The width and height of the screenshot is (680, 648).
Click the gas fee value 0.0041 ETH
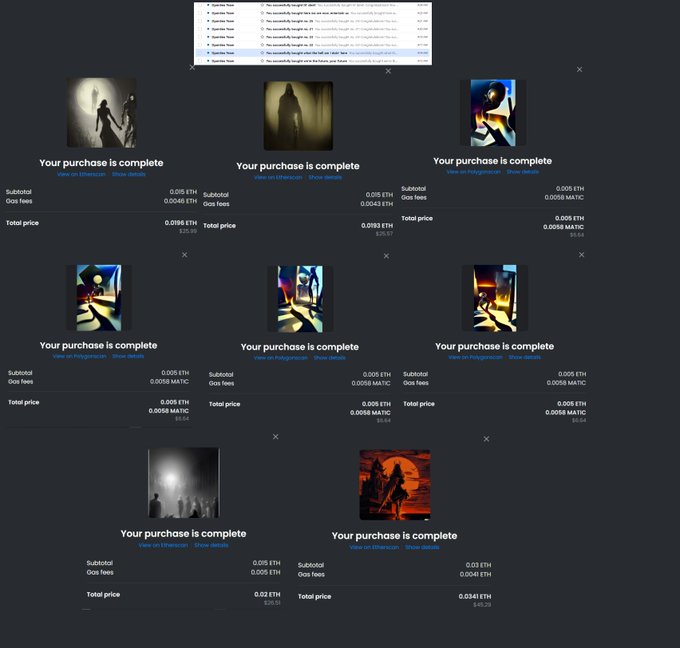pyautogui.click(x=475, y=574)
